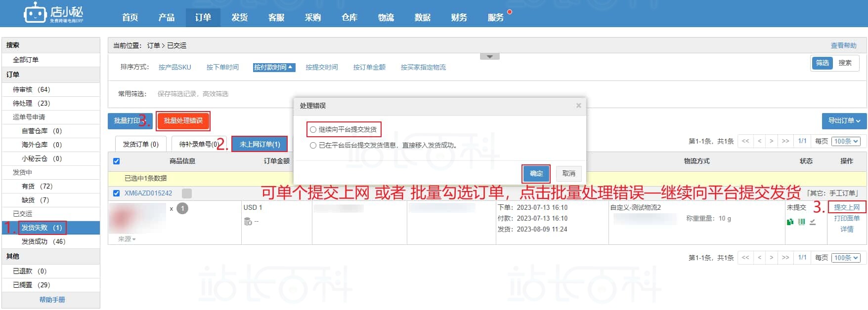This screenshot has width=868, height=310.
Task: Click the gray checkmark edit icon in status column
Action: tap(813, 222)
